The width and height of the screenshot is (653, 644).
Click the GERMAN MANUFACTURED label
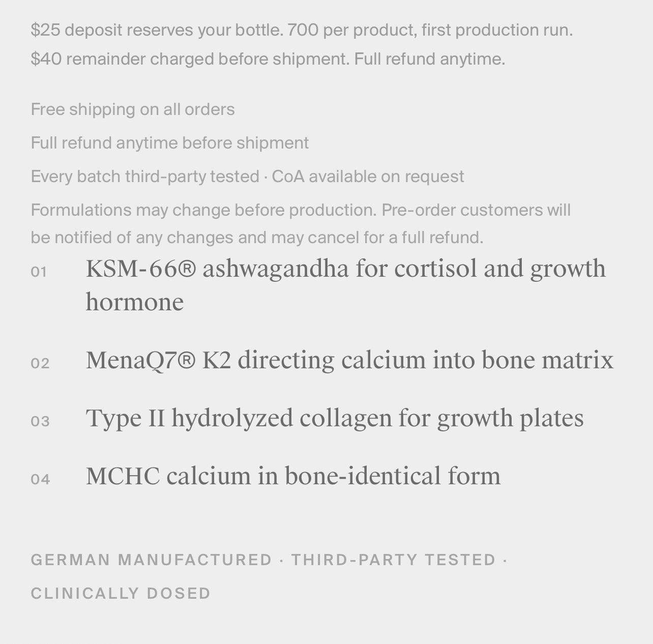pos(152,560)
